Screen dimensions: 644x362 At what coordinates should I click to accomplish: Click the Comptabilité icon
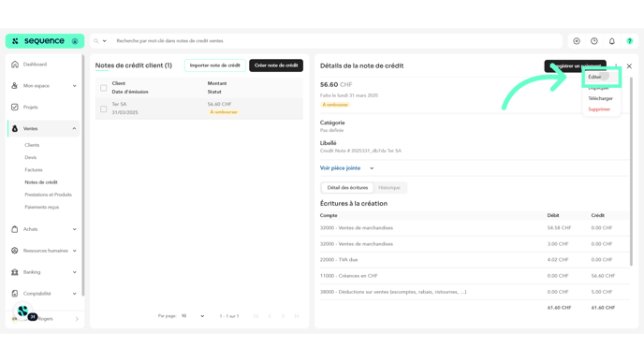point(15,294)
